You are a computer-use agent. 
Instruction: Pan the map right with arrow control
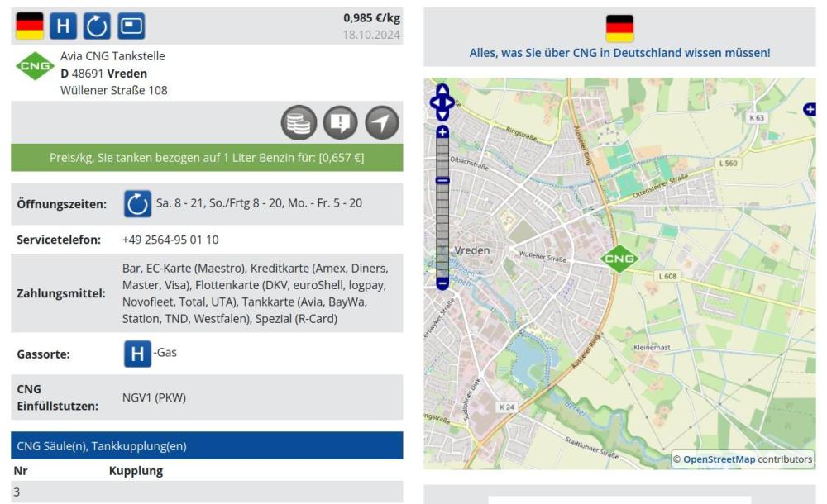[x=450, y=102]
